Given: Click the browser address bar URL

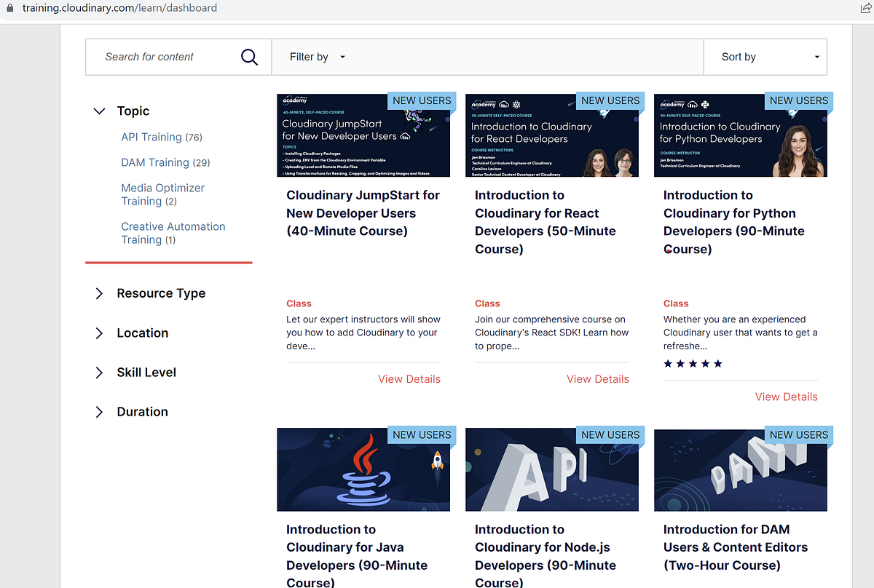Looking at the screenshot, I should (x=121, y=8).
